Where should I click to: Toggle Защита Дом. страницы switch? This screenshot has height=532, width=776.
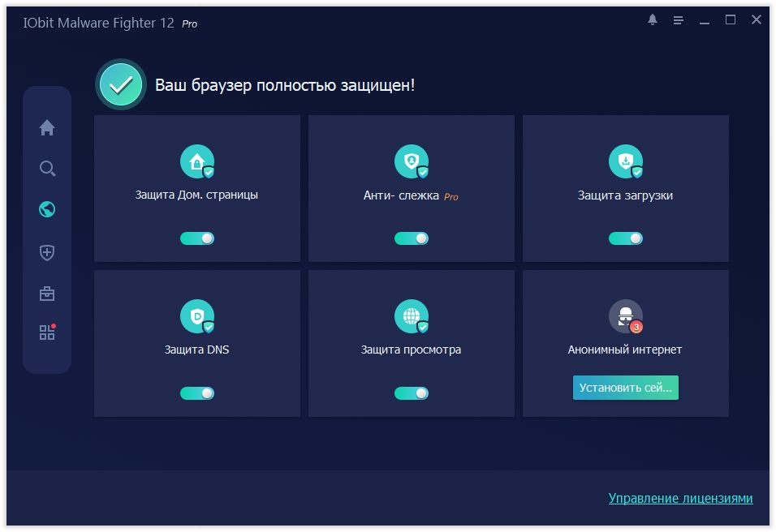197,238
